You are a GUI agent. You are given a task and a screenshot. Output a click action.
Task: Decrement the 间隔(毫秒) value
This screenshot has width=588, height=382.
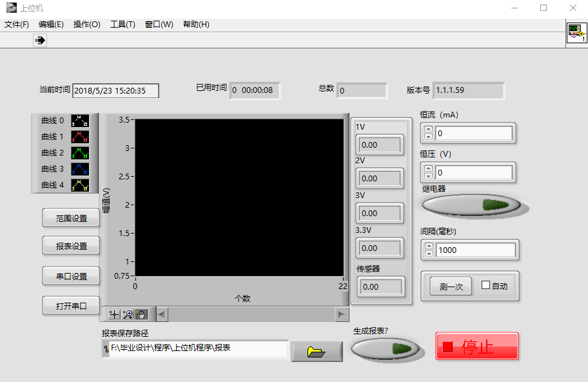[x=429, y=254]
